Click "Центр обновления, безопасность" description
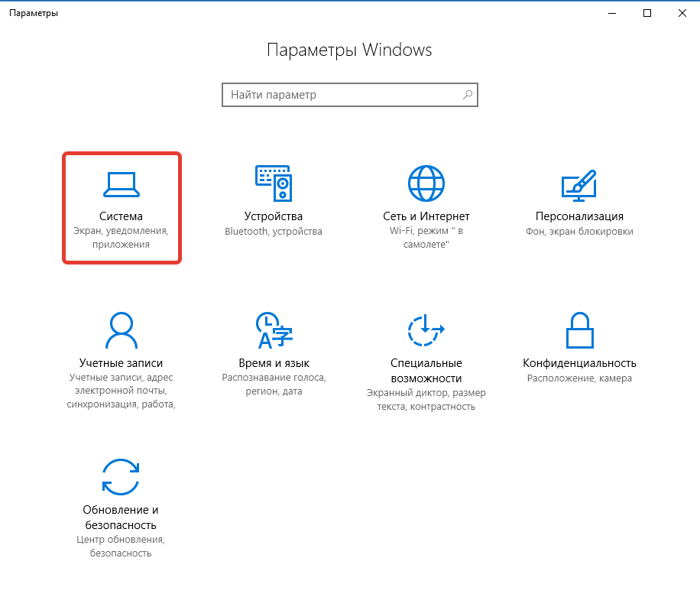The height and width of the screenshot is (594, 700). tap(121, 546)
